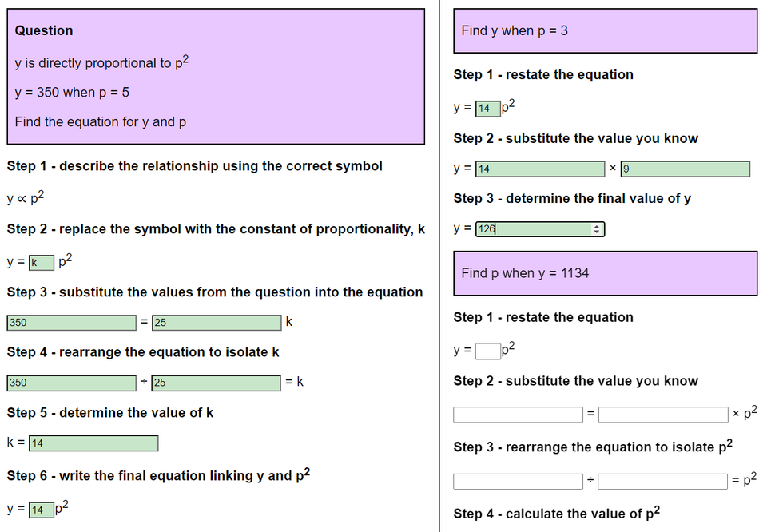767x532 pixels.
Task: Click the empty field before the multiplication sign
Action: click(x=663, y=414)
